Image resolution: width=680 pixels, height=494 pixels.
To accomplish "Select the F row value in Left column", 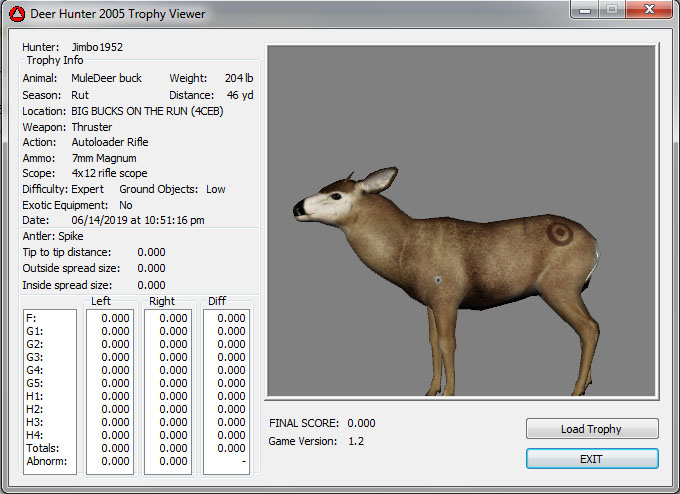I will pos(114,318).
